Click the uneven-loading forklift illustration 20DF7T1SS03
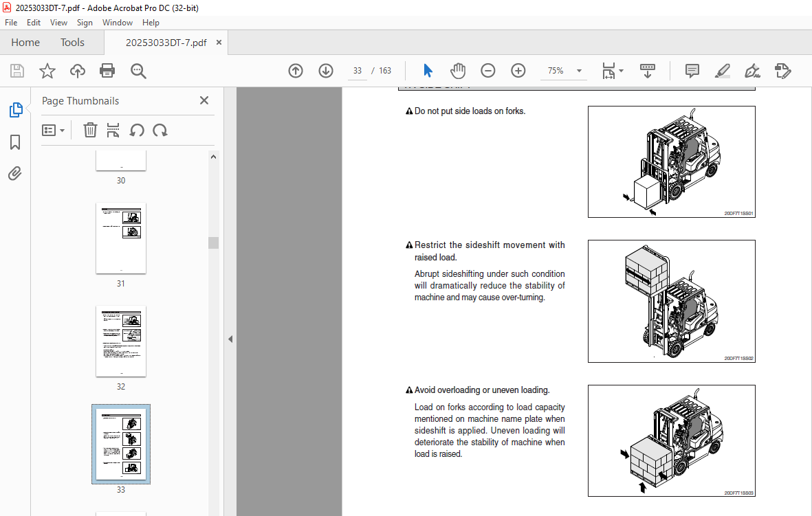 pos(672,441)
